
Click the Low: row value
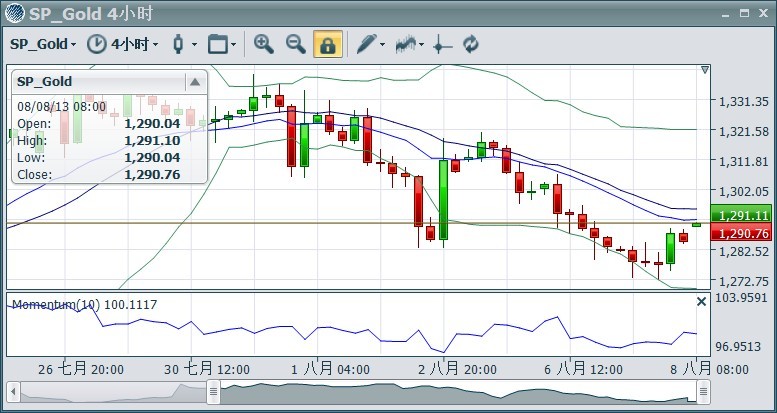tap(152, 158)
